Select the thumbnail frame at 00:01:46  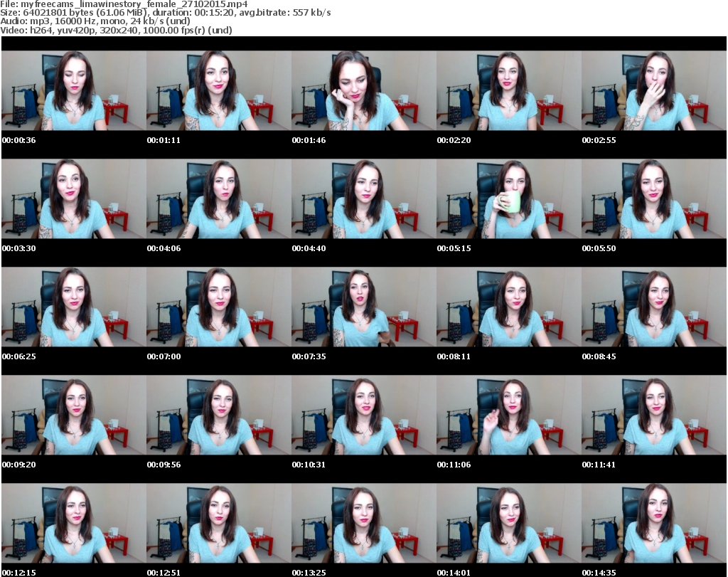(364, 90)
